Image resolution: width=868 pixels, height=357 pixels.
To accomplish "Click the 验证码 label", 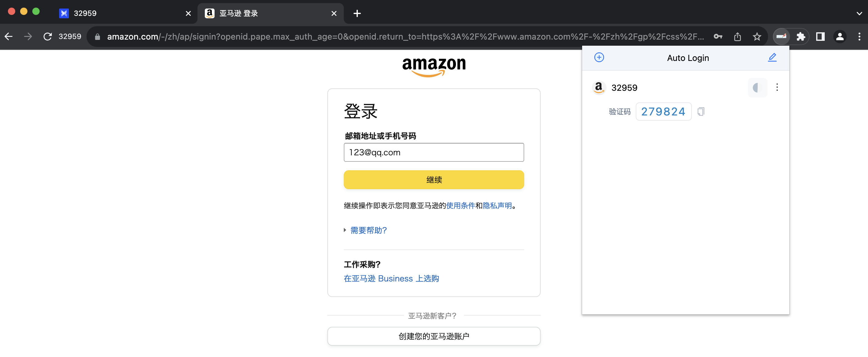I will pyautogui.click(x=619, y=111).
